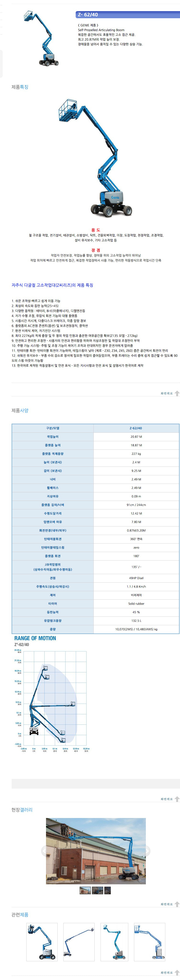Click the up-arrow icon beneath the range of motion chart
Screen dimensions: 180x980
pos(177,799)
